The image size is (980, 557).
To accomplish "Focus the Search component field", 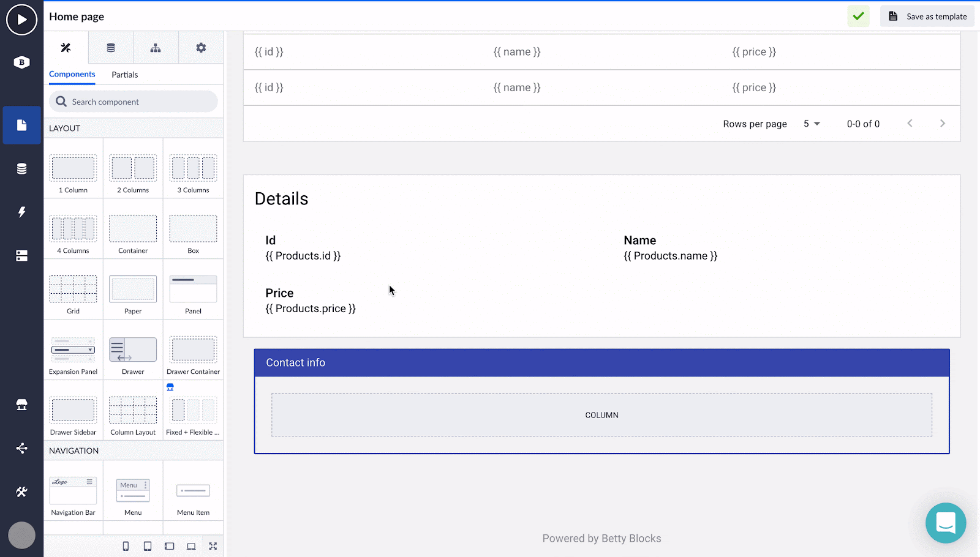I will pos(134,102).
